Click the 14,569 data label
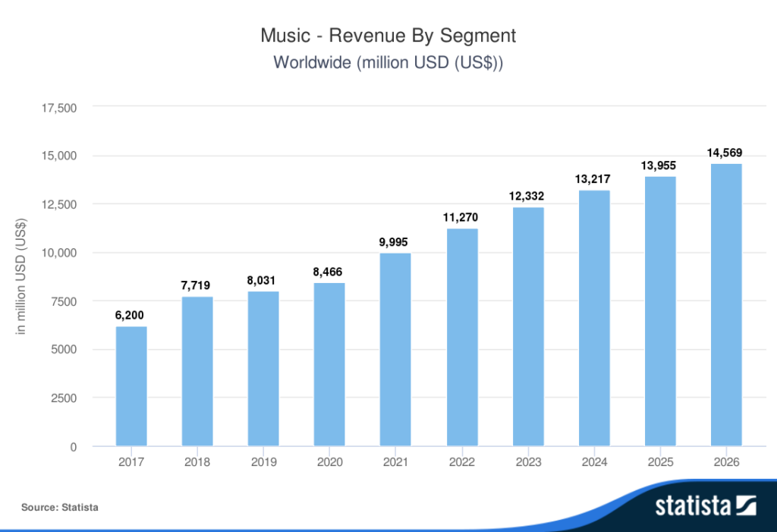777x532 pixels. pos(725,153)
